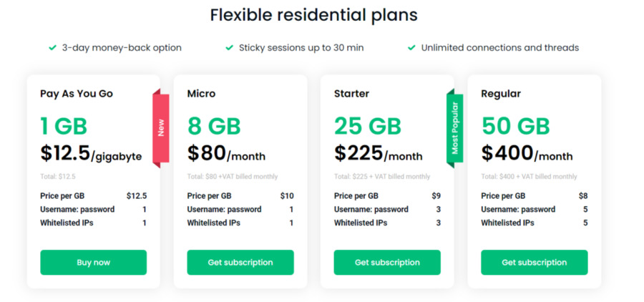Viewport: 644px width, 302px height.
Task: Get subscription for the Regular plan
Action: [x=535, y=262]
